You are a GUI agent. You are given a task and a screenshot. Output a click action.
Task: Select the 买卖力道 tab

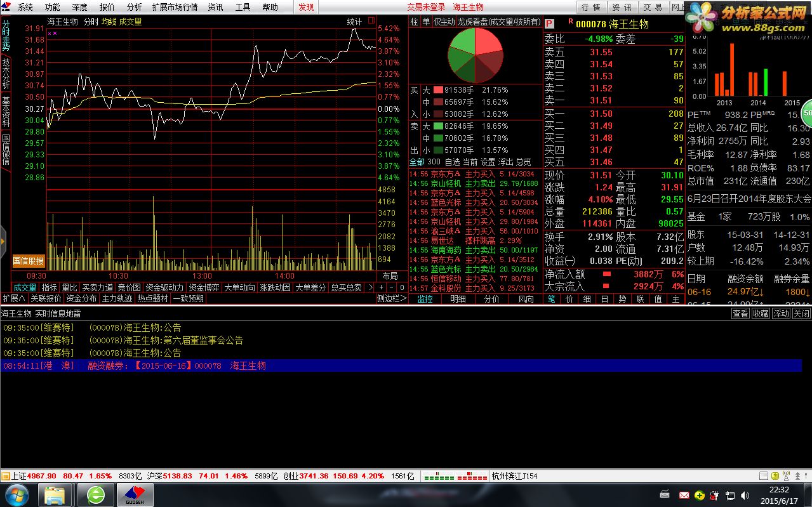(x=98, y=287)
